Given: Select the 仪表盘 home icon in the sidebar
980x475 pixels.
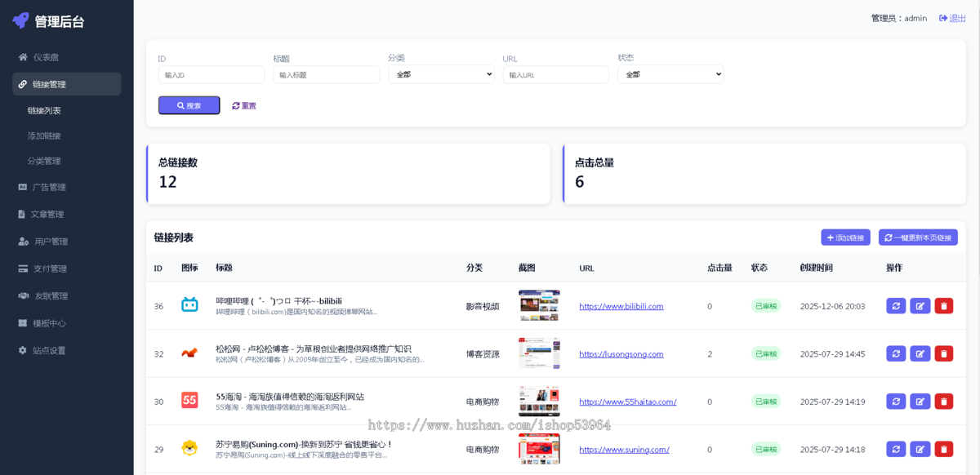Looking at the screenshot, I should click(x=24, y=56).
